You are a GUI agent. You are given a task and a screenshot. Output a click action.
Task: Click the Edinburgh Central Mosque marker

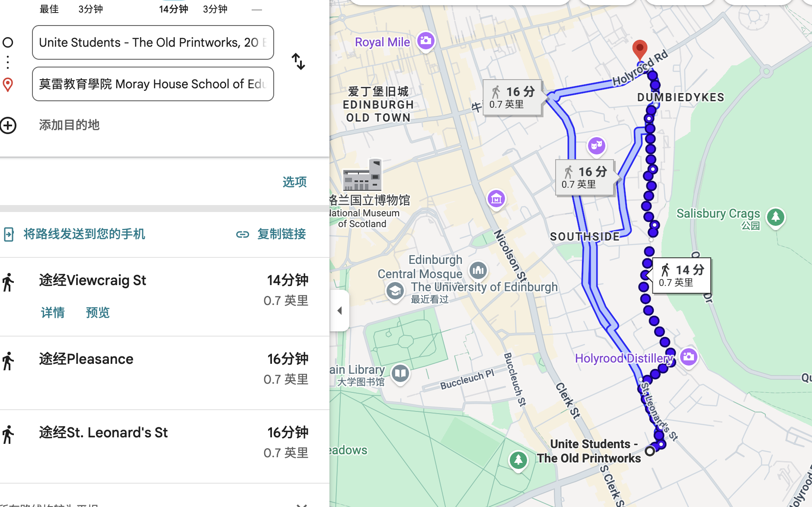pos(478,271)
